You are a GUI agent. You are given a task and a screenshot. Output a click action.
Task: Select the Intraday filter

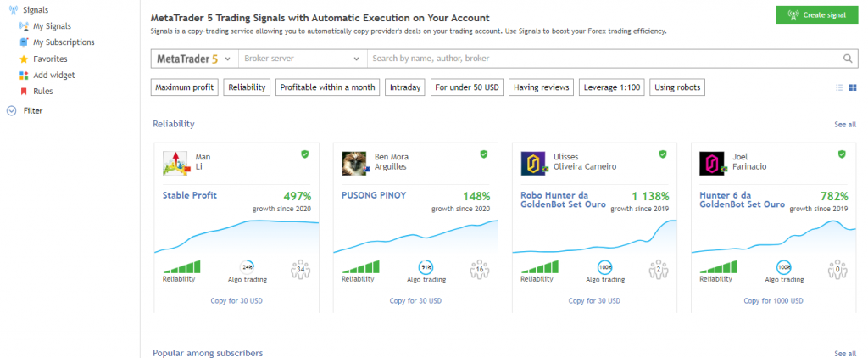(x=406, y=87)
